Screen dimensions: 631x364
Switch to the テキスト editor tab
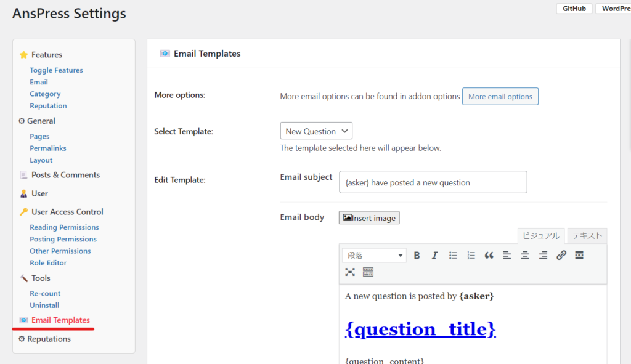587,236
